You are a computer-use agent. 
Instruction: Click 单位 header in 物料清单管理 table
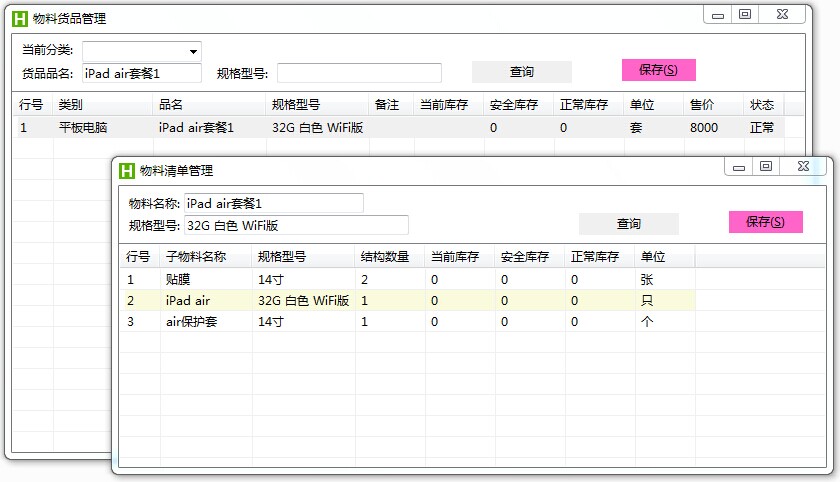[665, 257]
